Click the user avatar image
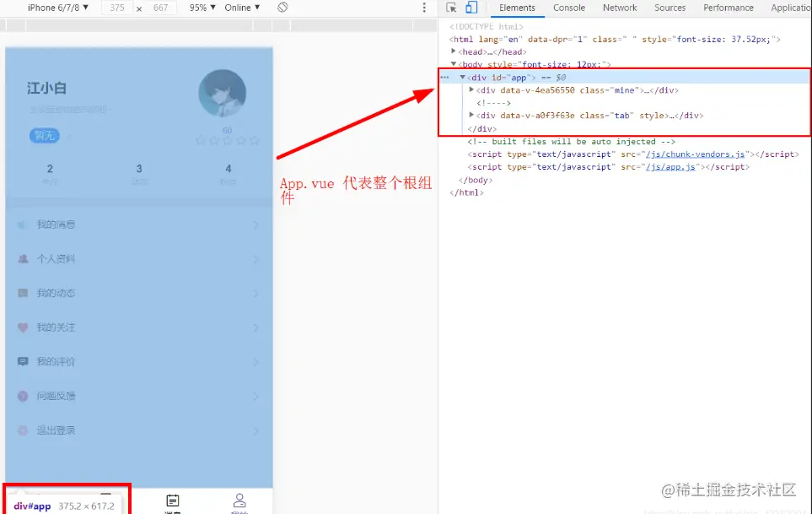The image size is (812, 514). 222,94
